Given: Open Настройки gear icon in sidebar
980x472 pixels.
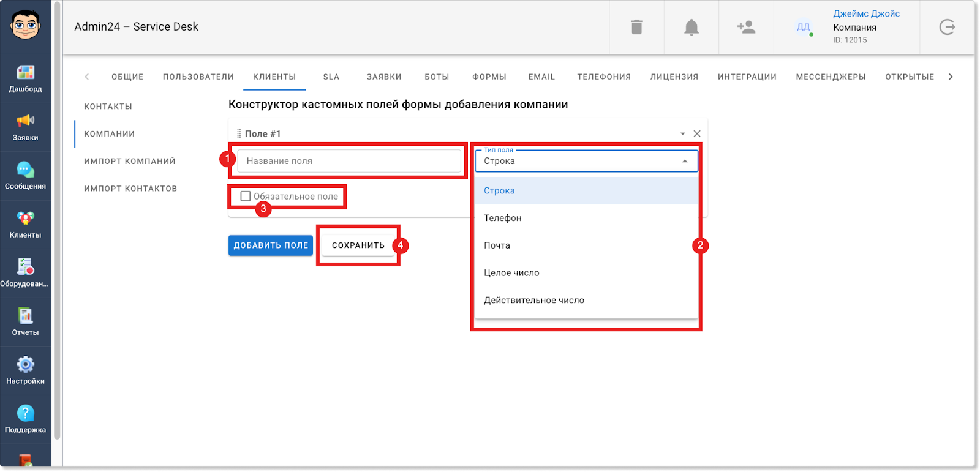Looking at the screenshot, I should click(x=25, y=370).
